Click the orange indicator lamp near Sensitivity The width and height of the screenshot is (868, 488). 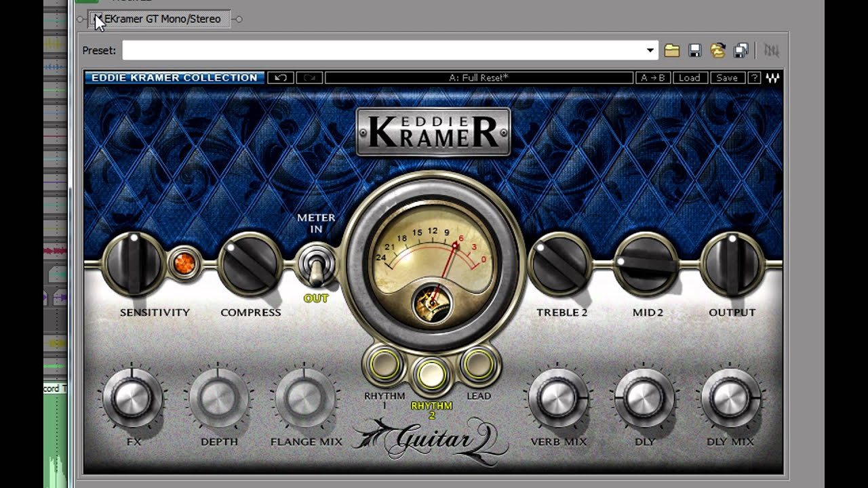point(184,263)
